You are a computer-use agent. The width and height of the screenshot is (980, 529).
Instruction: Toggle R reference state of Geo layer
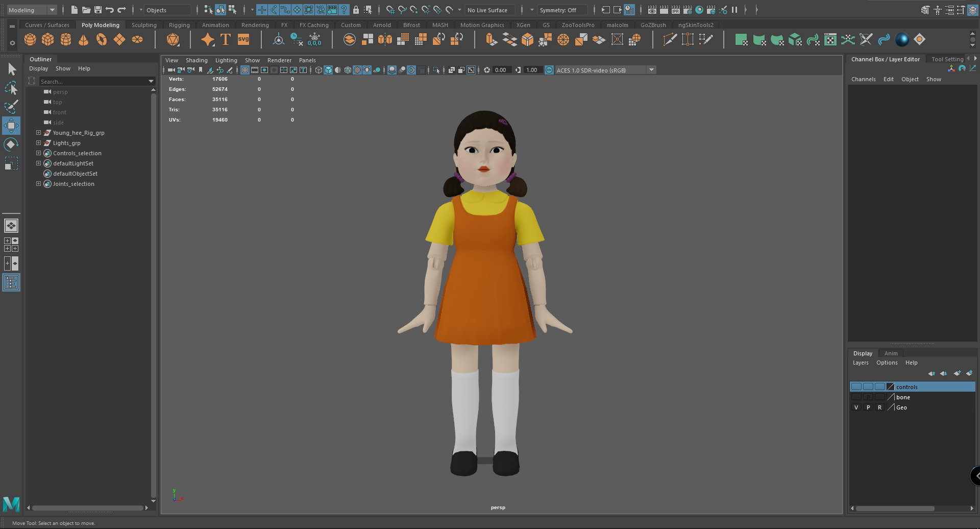tap(879, 407)
